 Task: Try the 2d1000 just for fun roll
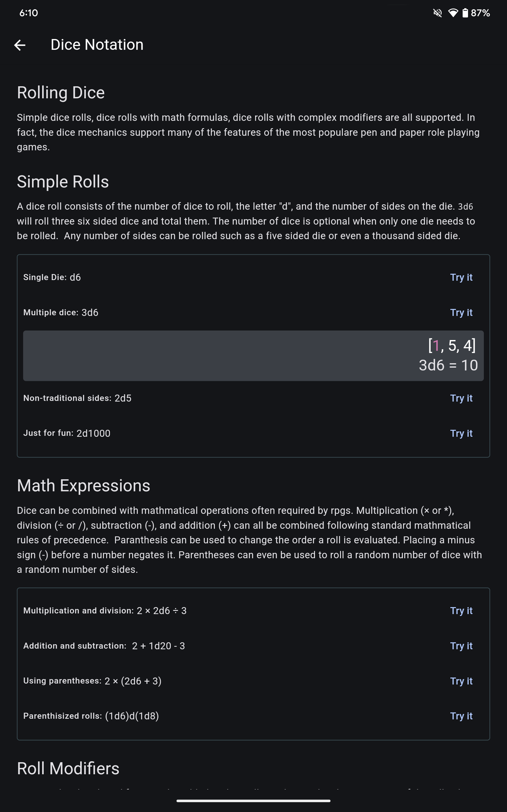pyautogui.click(x=461, y=433)
